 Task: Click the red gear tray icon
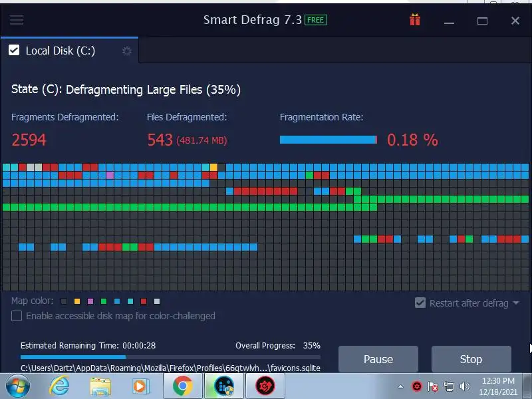(x=417, y=386)
